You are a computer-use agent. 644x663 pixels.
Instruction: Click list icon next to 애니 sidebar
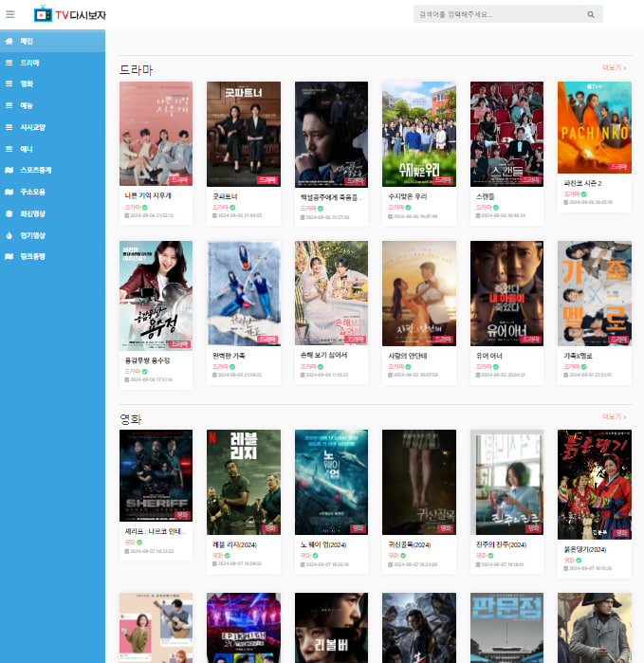[x=9, y=149]
